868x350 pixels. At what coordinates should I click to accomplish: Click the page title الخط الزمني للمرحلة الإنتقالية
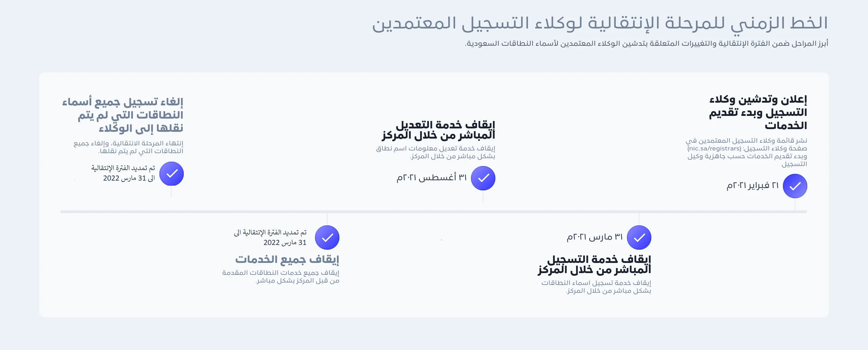tap(600, 23)
